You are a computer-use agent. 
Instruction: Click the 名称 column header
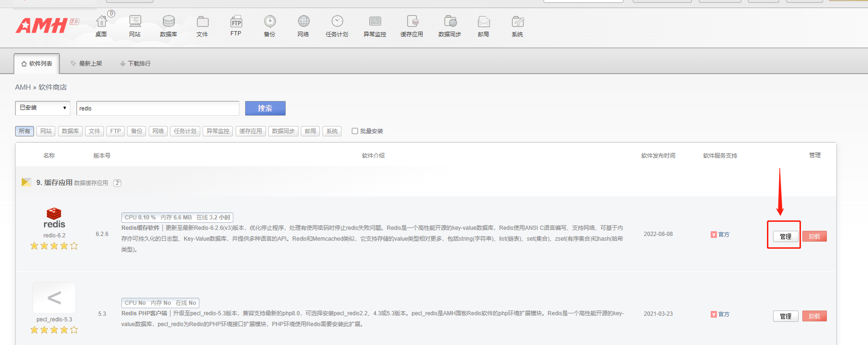click(49, 156)
